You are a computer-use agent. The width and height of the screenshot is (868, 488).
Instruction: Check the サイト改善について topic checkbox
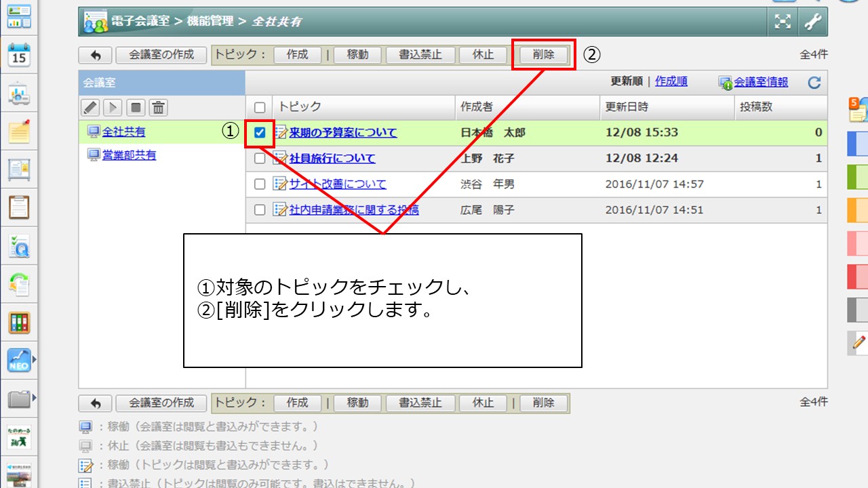pyautogui.click(x=260, y=184)
